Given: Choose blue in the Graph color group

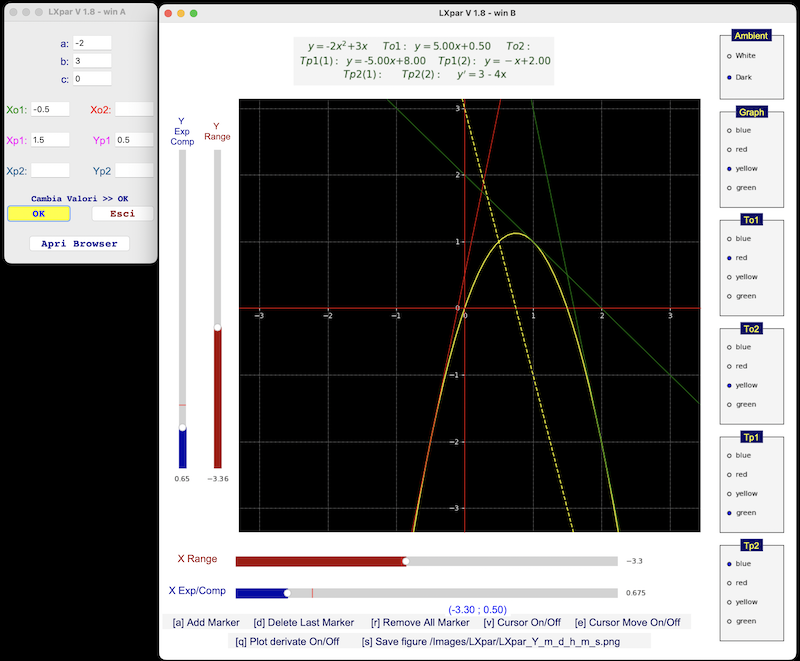Looking at the screenshot, I should pos(729,131).
